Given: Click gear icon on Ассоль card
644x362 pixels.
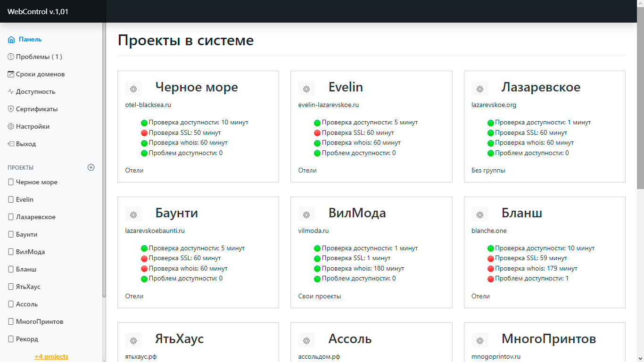Looking at the screenshot, I should tap(306, 340).
